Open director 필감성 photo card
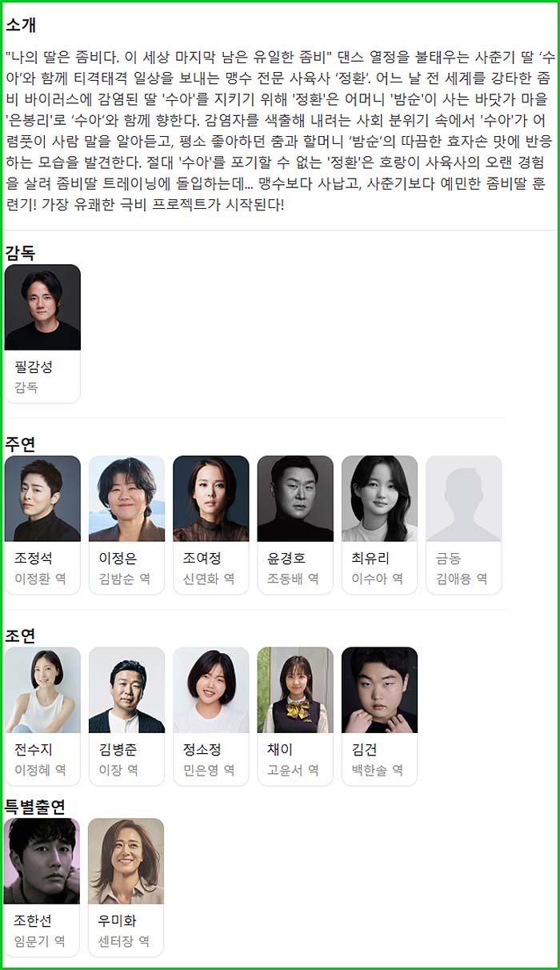 click(x=42, y=307)
